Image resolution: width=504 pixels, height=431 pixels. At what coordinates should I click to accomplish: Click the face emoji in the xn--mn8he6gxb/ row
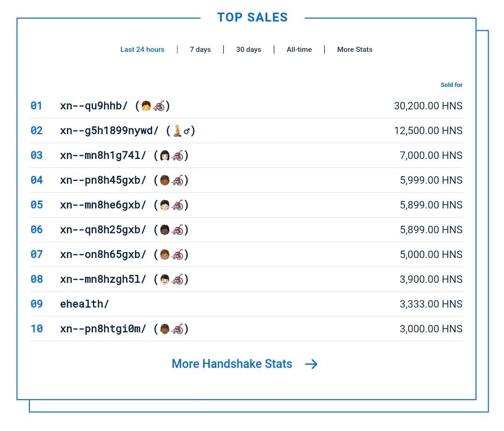[164, 205]
